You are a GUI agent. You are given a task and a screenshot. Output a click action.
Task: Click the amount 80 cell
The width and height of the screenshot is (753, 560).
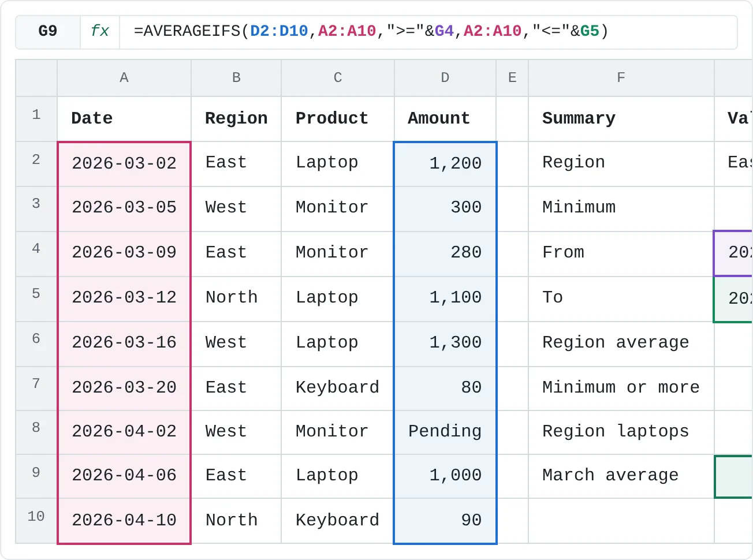point(445,389)
